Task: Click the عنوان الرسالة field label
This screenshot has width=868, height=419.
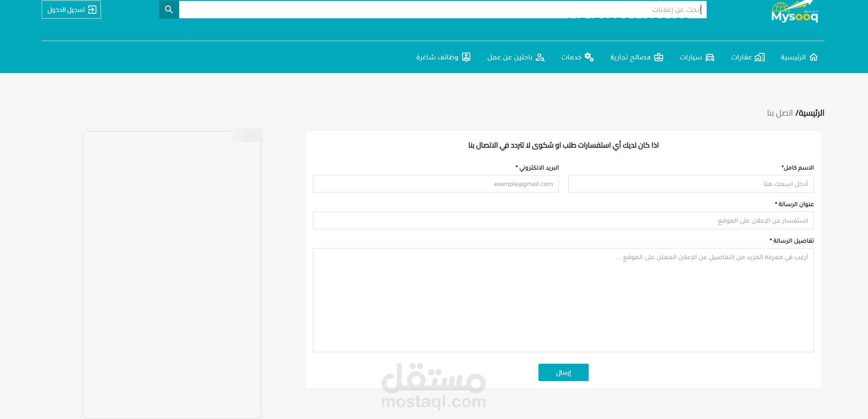Action: point(794,204)
